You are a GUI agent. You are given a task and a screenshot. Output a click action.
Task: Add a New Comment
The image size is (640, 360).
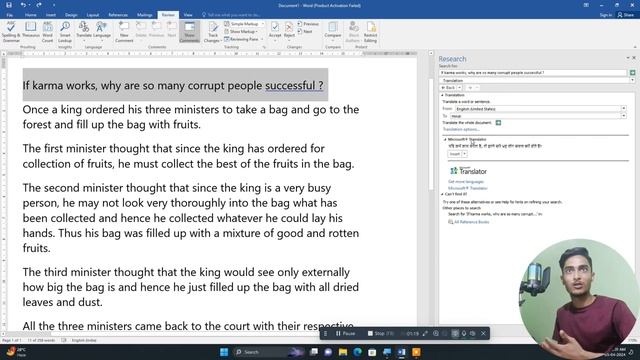[x=124, y=32]
